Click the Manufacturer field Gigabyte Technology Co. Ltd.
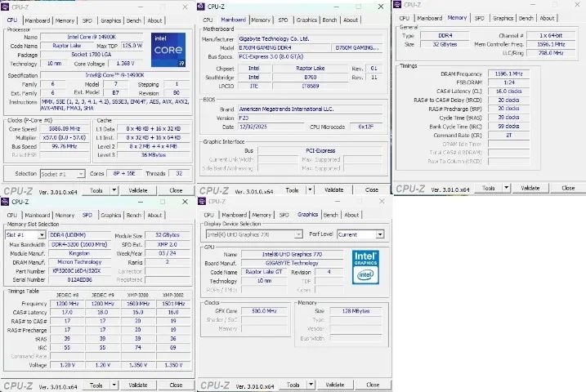Viewport: 586px width, 392px height. [x=311, y=38]
